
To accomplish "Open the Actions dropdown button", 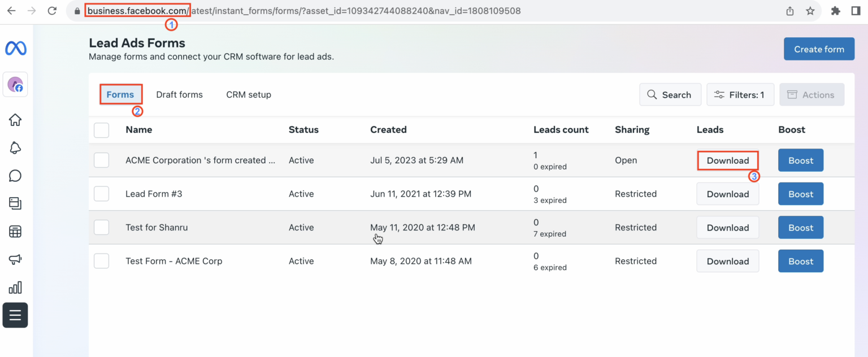I will [x=812, y=95].
